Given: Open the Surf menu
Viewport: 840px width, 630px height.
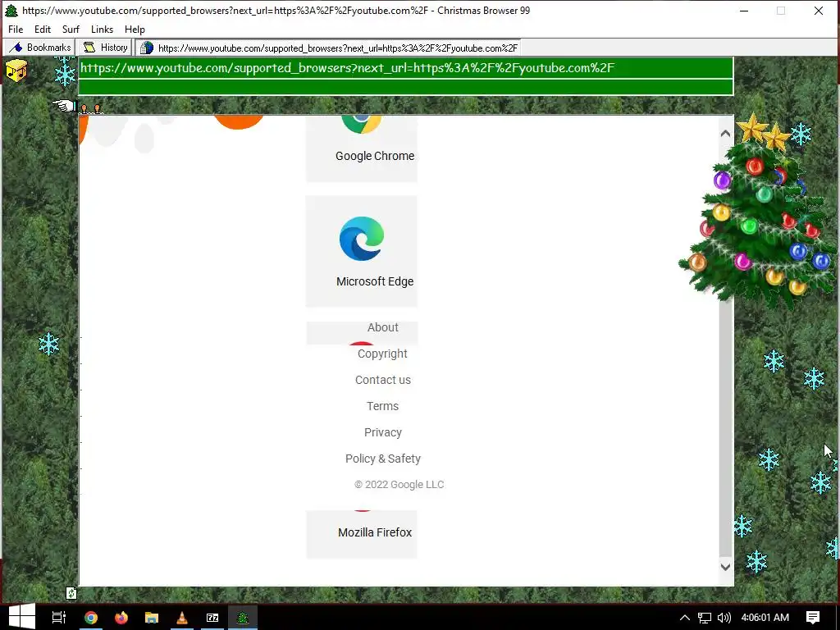Looking at the screenshot, I should click(x=71, y=30).
